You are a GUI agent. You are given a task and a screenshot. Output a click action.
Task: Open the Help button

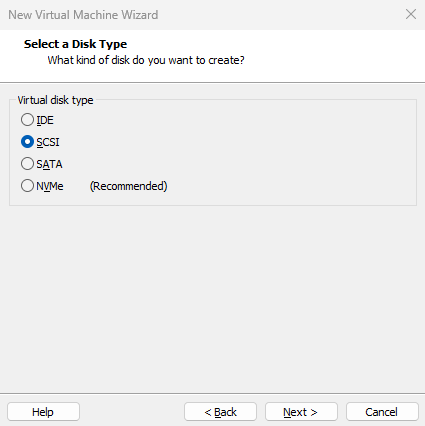pyautogui.click(x=43, y=412)
